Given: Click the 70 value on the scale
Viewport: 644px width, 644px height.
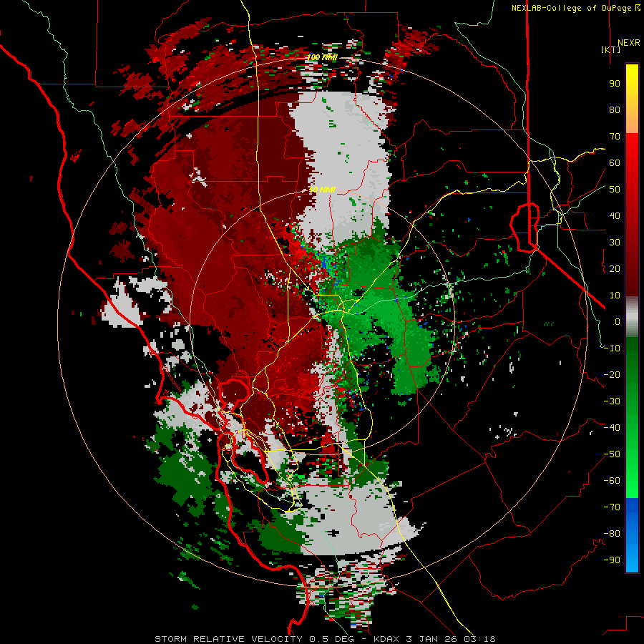Looking at the screenshot, I should (x=615, y=137).
